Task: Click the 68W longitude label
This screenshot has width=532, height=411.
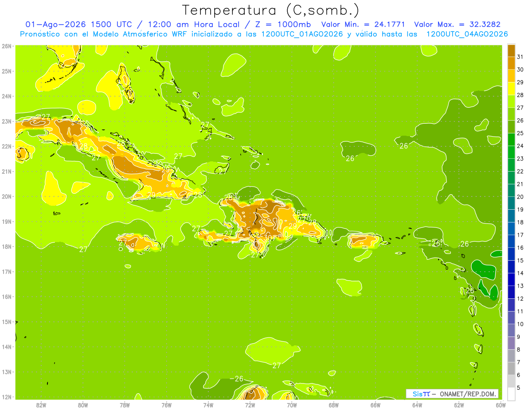Action: (x=333, y=405)
